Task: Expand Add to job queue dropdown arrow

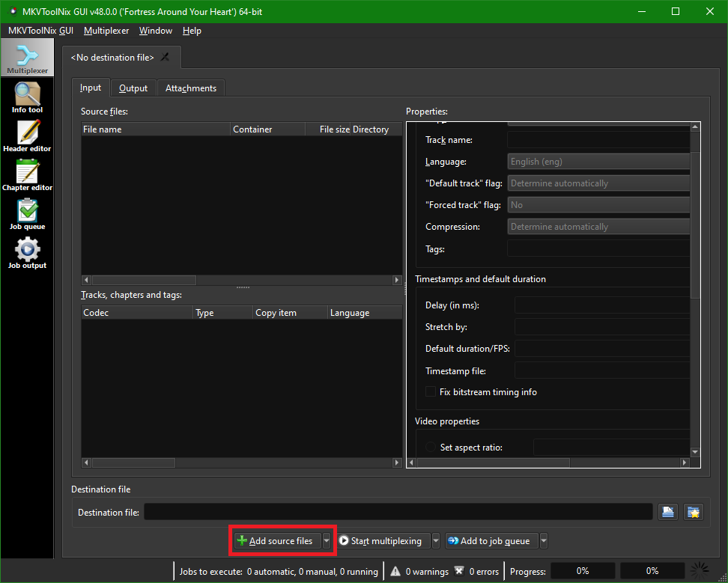Action: click(x=544, y=541)
